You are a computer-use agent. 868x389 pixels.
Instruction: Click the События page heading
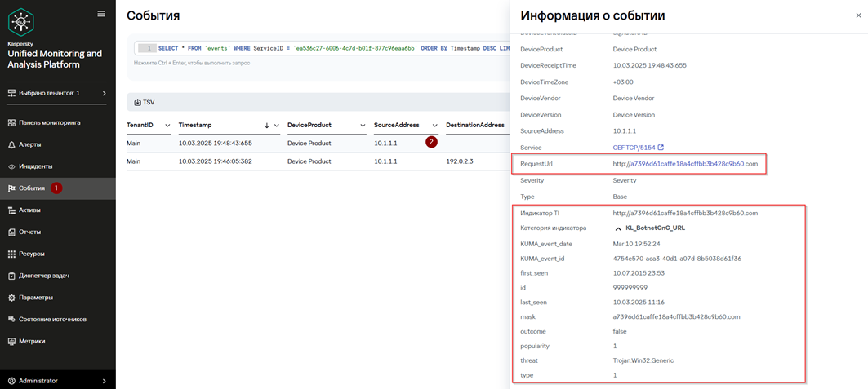point(153,16)
